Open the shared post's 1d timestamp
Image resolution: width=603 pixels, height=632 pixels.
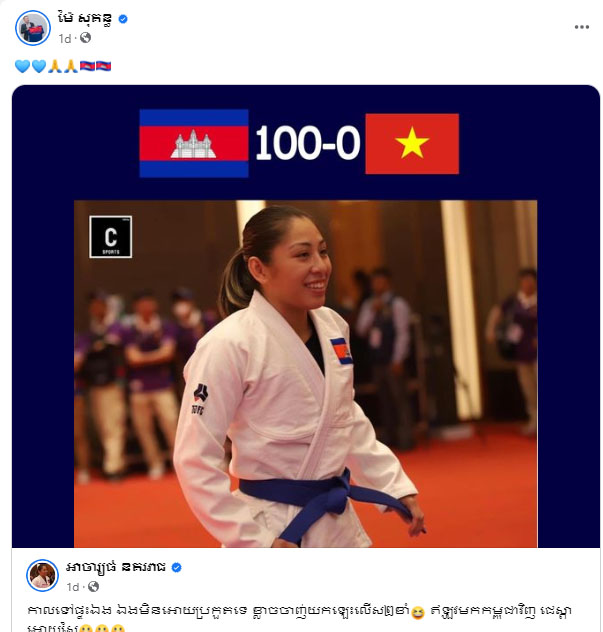coord(73,587)
